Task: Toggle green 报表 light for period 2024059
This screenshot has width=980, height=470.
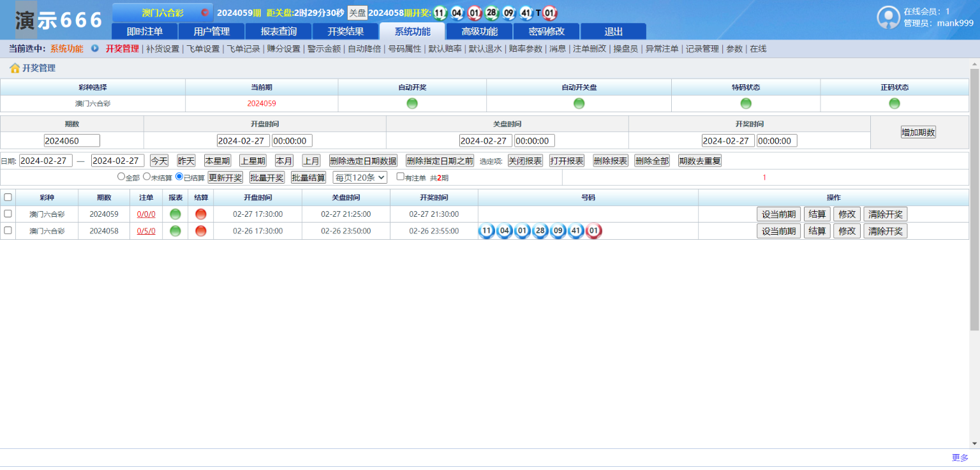Action: tap(175, 214)
